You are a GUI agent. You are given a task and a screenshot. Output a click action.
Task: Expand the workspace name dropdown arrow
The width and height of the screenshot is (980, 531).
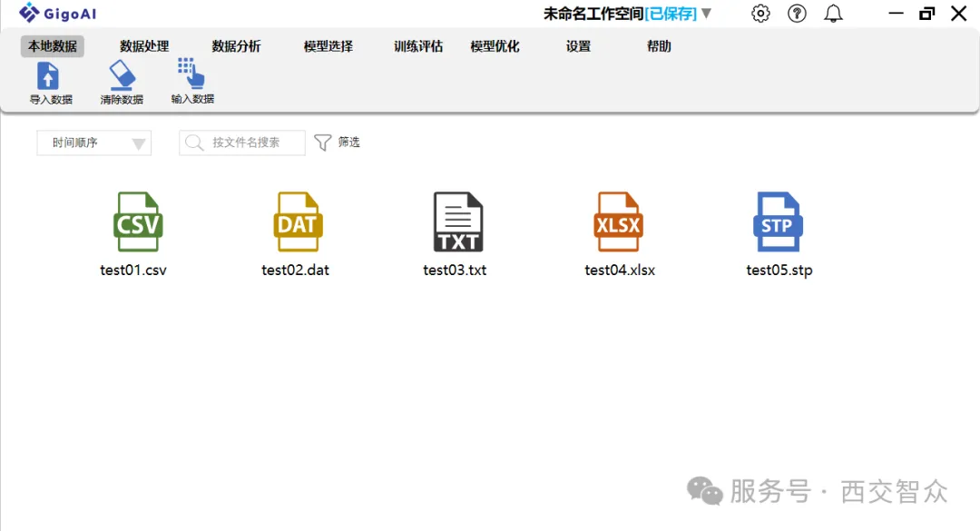[x=707, y=13]
